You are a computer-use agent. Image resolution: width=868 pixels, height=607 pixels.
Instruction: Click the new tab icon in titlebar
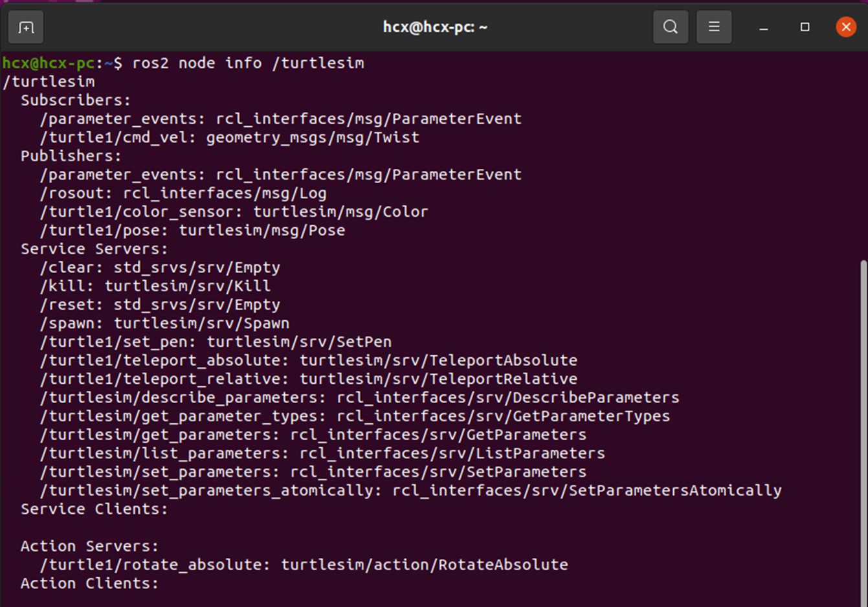pos(26,27)
